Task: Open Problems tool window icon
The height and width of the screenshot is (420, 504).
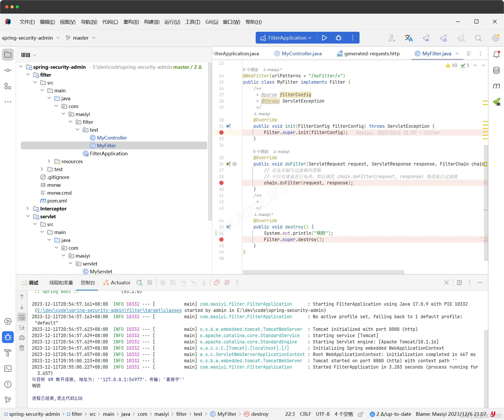Action: tap(8, 384)
